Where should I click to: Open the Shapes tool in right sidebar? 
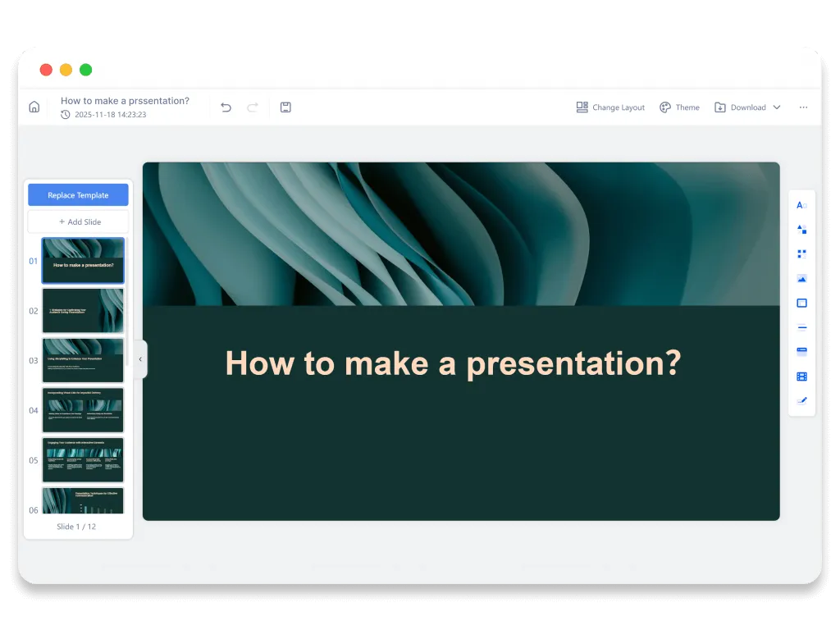point(801,230)
